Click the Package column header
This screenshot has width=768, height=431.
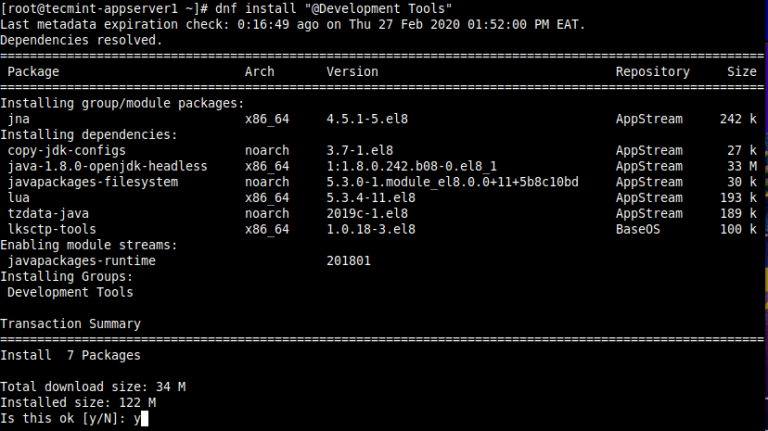(x=33, y=72)
